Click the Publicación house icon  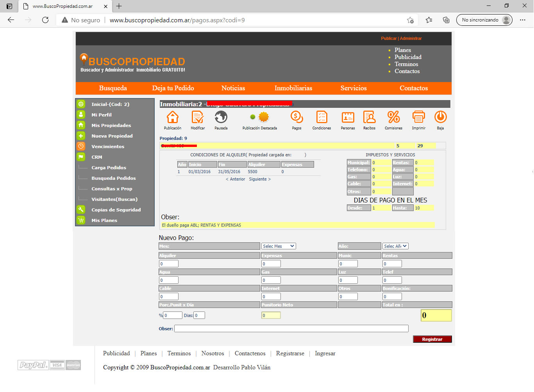click(x=173, y=117)
